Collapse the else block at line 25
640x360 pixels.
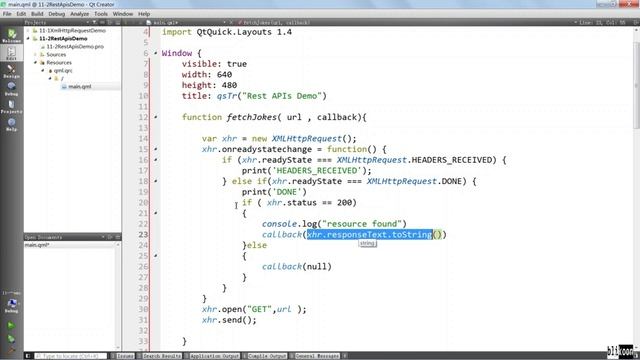pos(156,256)
